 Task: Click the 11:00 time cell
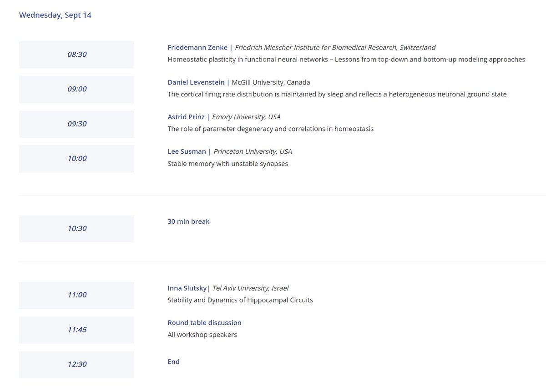pos(76,295)
